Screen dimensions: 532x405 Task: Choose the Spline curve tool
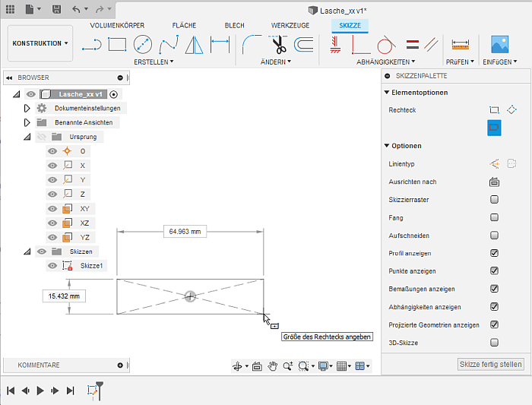point(169,45)
